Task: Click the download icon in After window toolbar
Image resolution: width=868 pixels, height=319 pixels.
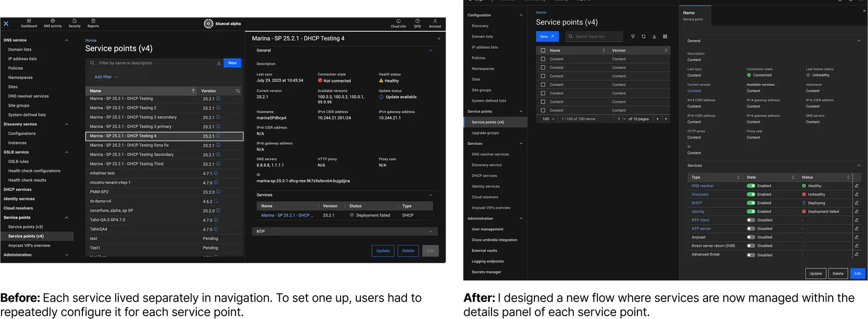Action: (x=654, y=36)
